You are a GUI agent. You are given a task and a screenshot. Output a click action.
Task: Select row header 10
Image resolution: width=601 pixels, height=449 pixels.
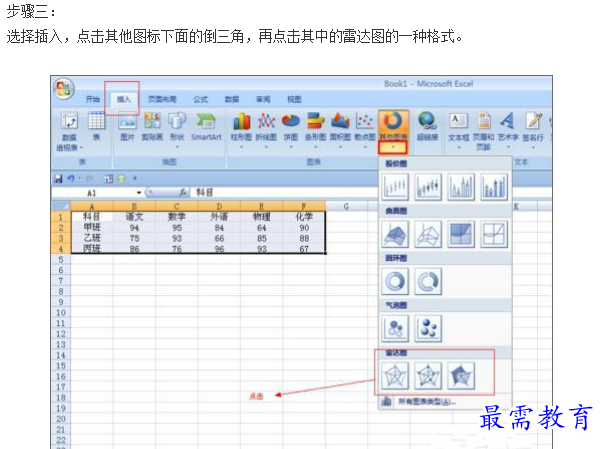(x=61, y=313)
